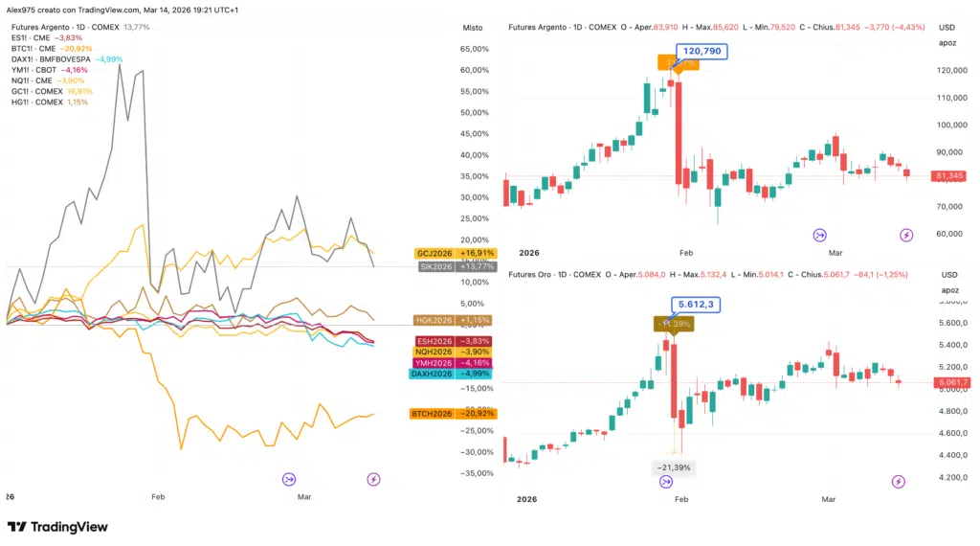The width and height of the screenshot is (980, 546).
Task: Click the TradingView logo
Action: coord(57,527)
